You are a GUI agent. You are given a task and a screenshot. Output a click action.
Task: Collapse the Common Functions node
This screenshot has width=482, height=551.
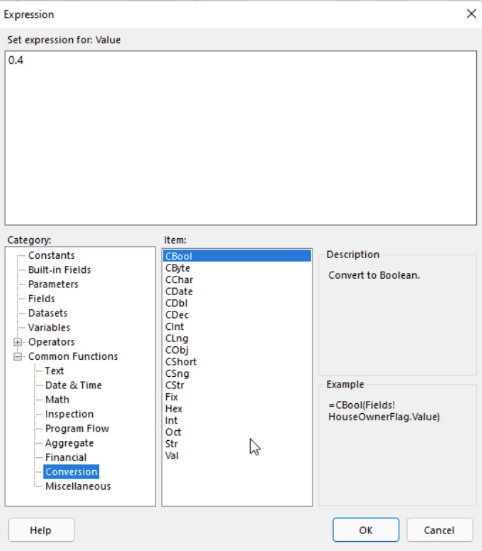point(18,357)
